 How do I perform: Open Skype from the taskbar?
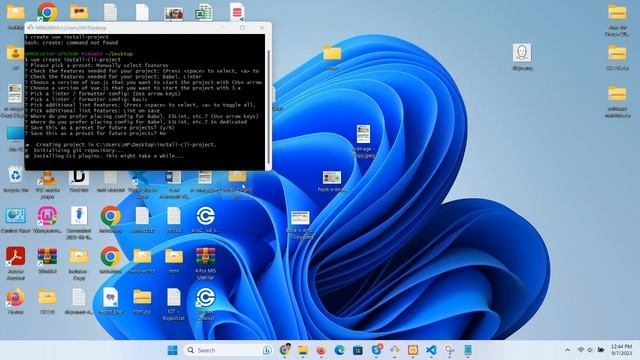pos(376,350)
